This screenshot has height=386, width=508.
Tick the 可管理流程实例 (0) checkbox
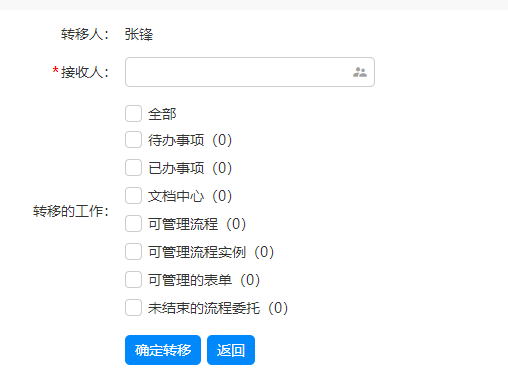click(x=133, y=252)
